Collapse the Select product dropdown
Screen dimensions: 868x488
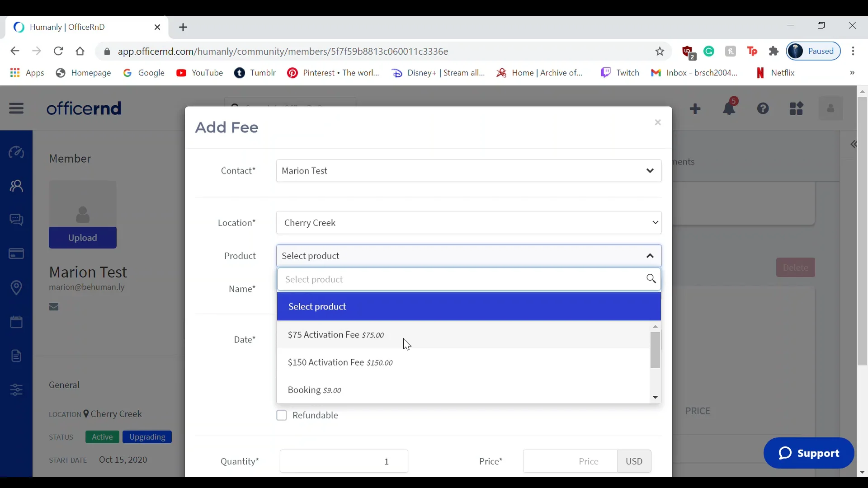coord(650,256)
